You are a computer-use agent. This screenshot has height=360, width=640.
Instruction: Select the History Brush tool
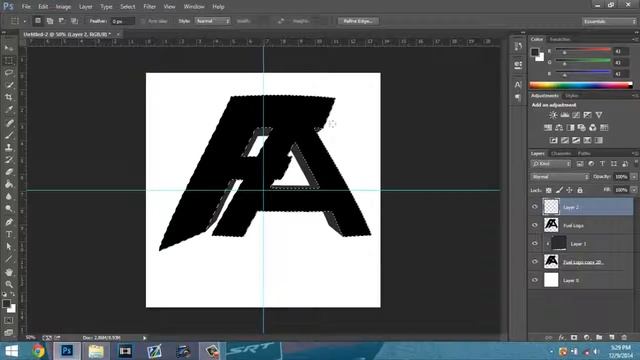point(9,160)
